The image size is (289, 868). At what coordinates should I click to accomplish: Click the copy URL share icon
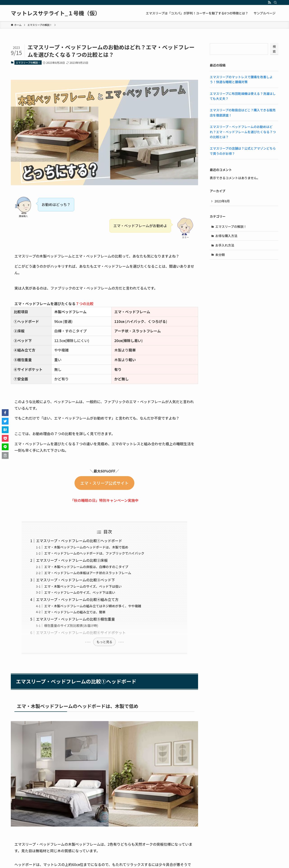pyautogui.click(x=5, y=456)
